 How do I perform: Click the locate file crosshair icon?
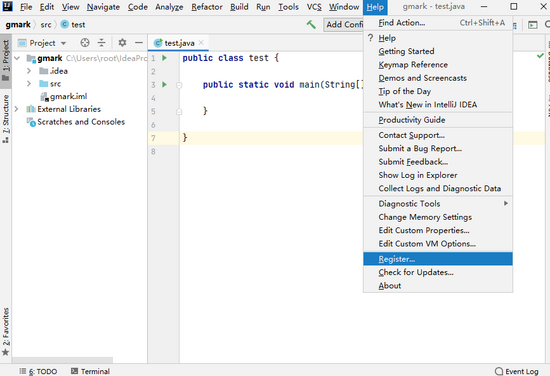click(85, 43)
